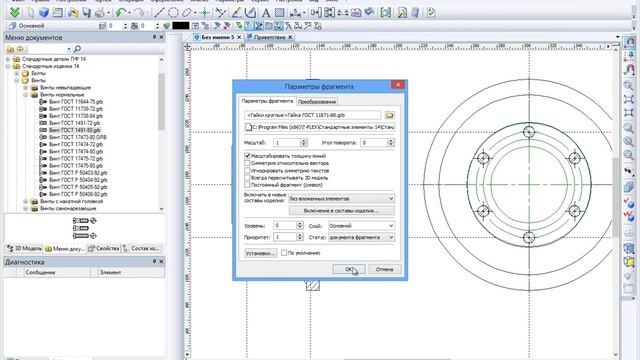The width and height of the screenshot is (640, 360).
Task: Click the page with green check icon
Action: 430,13
